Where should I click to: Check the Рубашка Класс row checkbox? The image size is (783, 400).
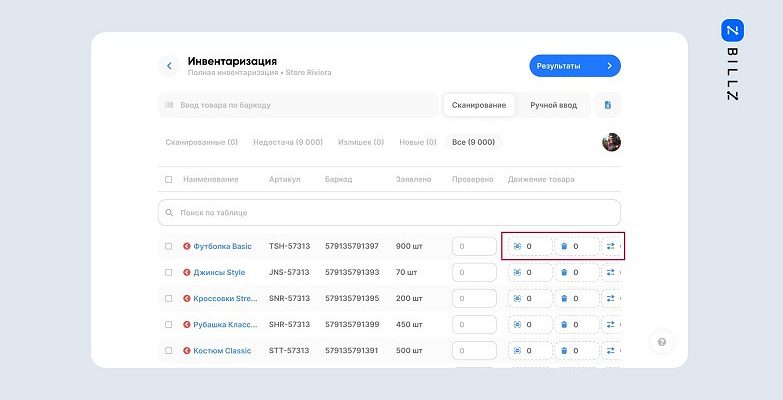(x=169, y=325)
